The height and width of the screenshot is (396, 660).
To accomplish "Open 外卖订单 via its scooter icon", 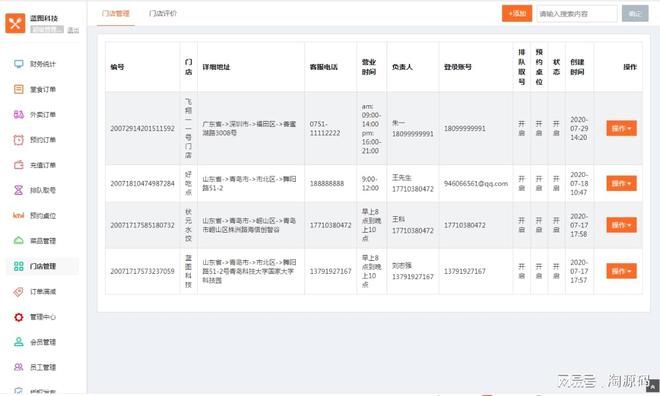I will point(19,114).
